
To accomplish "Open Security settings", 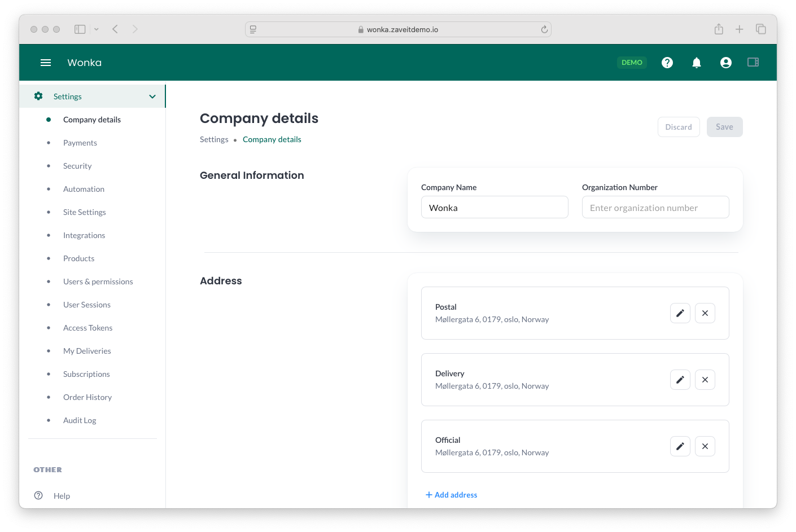I will (77, 166).
